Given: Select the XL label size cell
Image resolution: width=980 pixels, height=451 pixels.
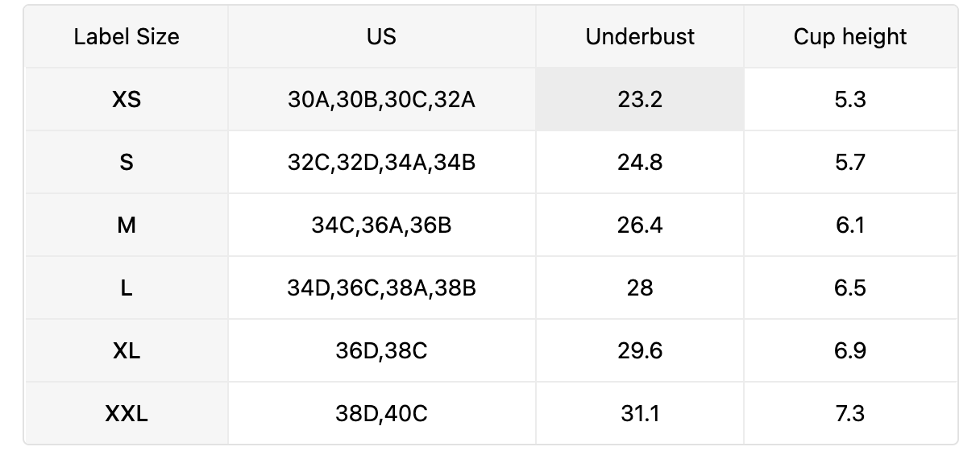Looking at the screenshot, I should tap(127, 351).
